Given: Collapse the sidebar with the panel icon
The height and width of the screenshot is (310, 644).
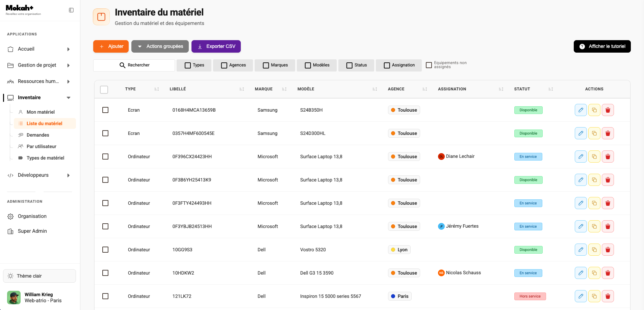Looking at the screenshot, I should [71, 10].
